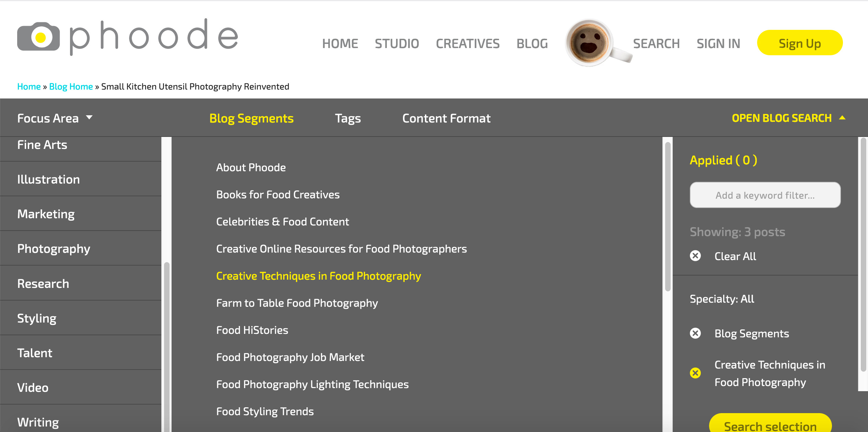Choose Farm to Table Food Photography segment
The image size is (868, 432).
(x=297, y=303)
